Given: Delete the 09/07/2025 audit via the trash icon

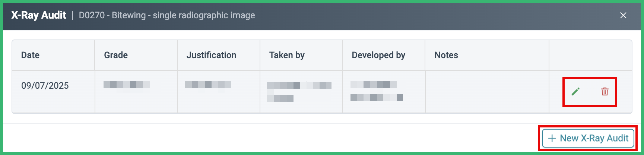Looking at the screenshot, I should (x=605, y=91).
